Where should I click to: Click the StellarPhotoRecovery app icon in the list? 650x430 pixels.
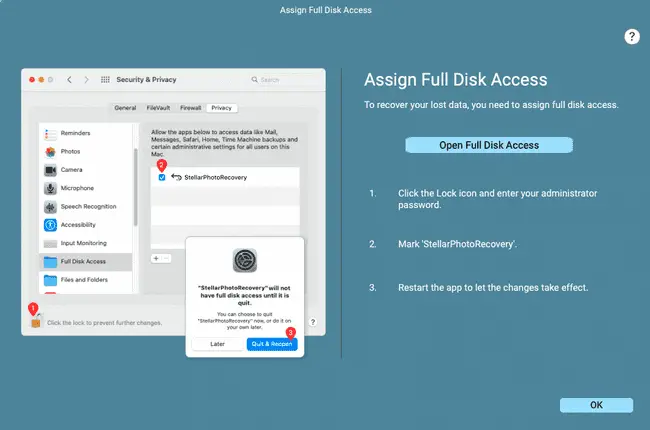(x=176, y=177)
